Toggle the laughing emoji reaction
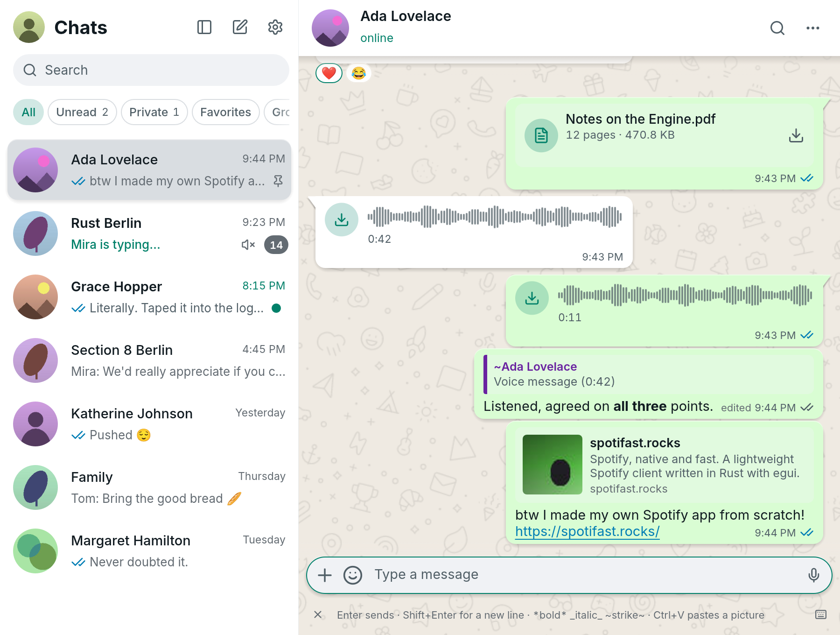Image resolution: width=840 pixels, height=635 pixels. click(359, 73)
